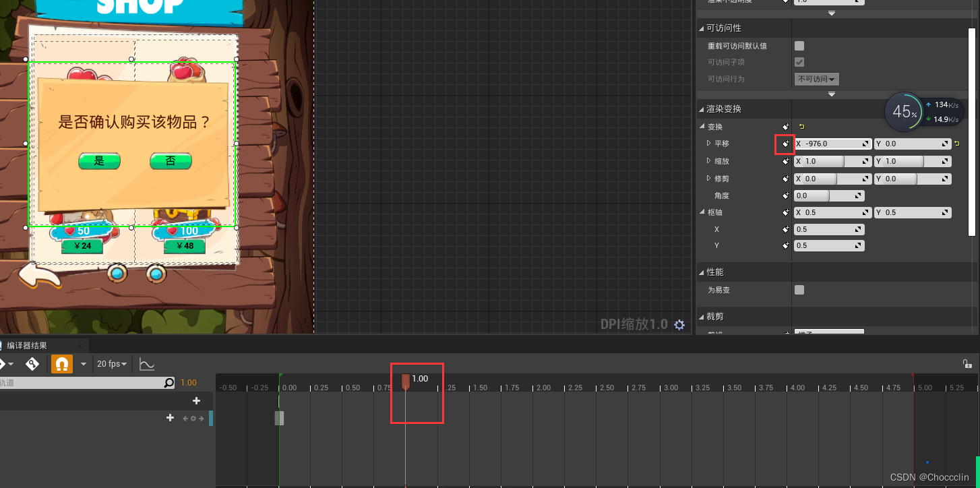The width and height of the screenshot is (980, 488).
Task: Open DPI scale settings gear
Action: [x=679, y=325]
